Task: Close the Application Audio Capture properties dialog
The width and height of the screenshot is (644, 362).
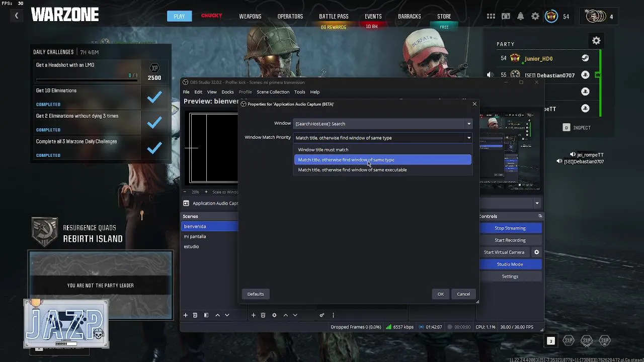Action: tap(474, 104)
